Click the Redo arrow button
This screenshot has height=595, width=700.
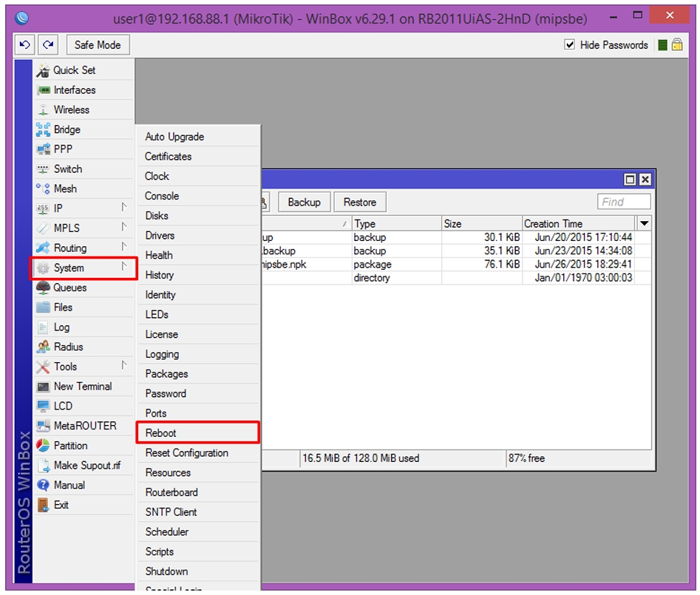click(x=48, y=44)
